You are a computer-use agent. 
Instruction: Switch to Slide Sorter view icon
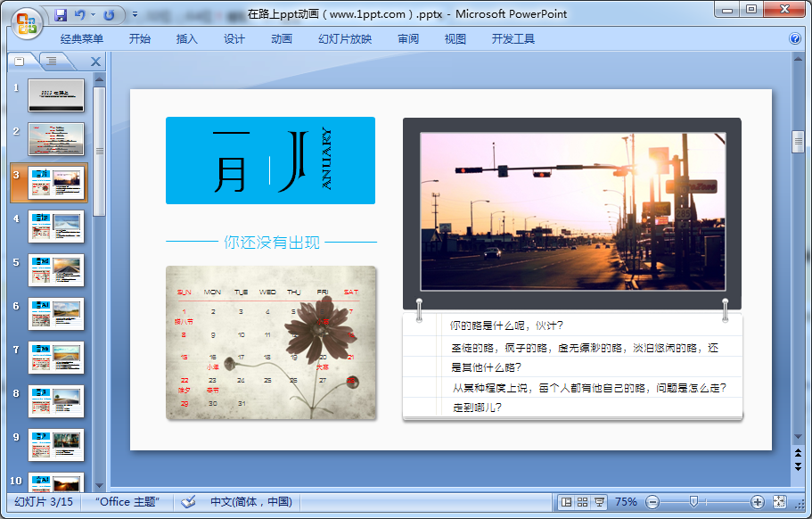[583, 502]
